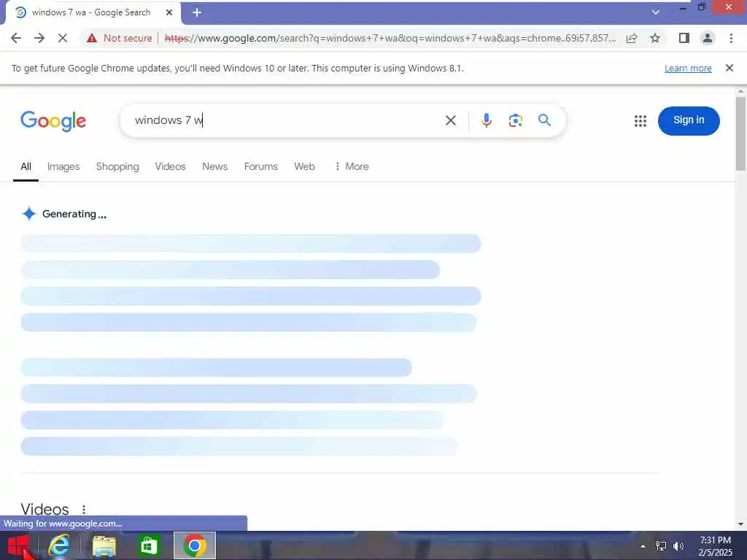
Task: Show hidden system tray icons
Action: [643, 546]
